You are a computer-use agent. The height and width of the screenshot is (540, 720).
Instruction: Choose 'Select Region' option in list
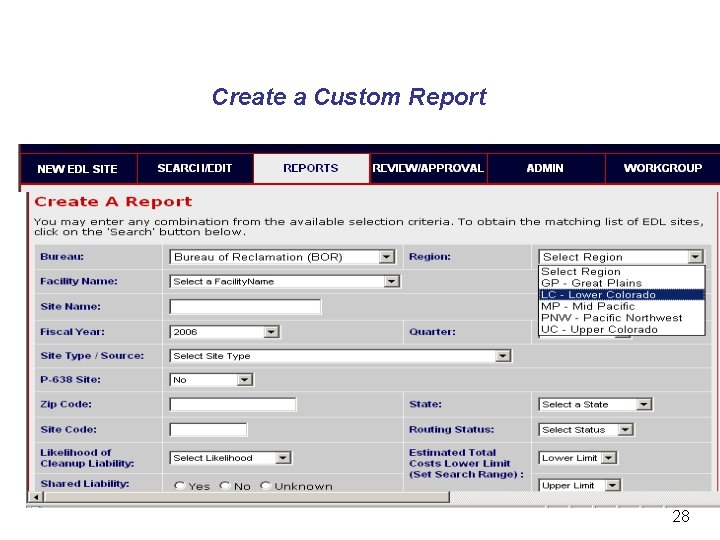tap(622, 272)
